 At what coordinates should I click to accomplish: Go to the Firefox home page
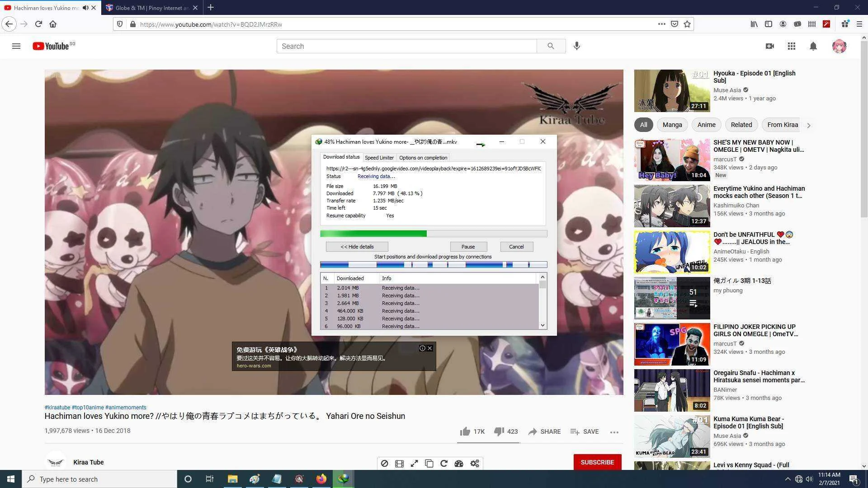point(53,24)
